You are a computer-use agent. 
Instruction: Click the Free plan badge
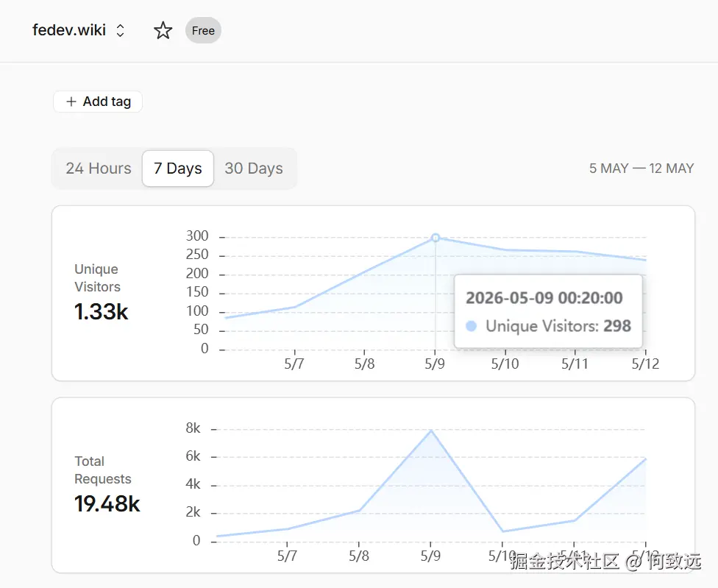(203, 31)
